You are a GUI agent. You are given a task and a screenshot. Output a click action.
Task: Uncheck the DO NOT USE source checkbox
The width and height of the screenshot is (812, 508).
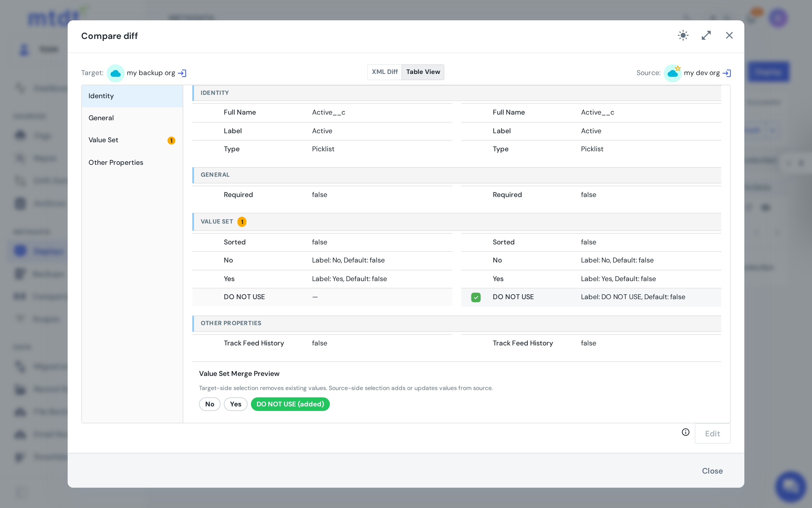click(x=476, y=297)
